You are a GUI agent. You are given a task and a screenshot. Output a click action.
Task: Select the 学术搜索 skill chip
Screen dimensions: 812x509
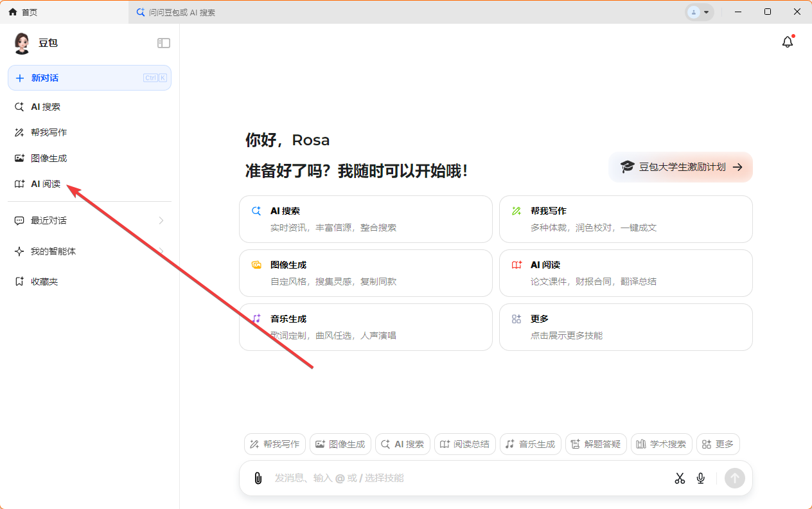pos(662,444)
